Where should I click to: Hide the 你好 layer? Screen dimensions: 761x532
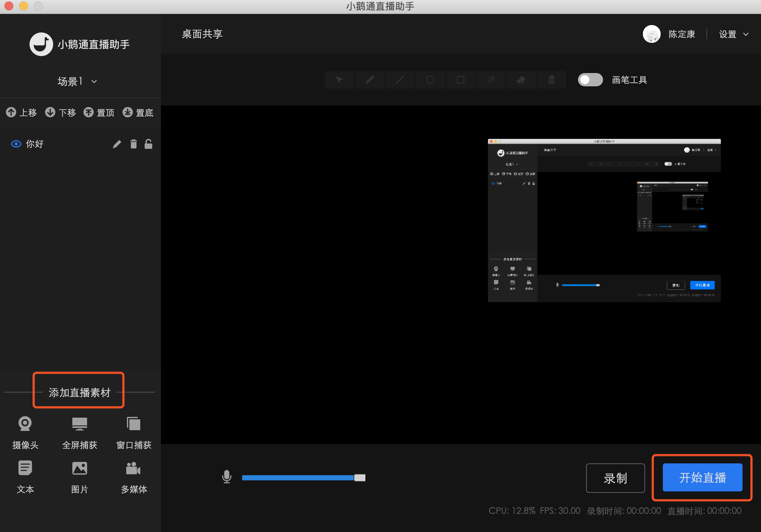[16, 144]
